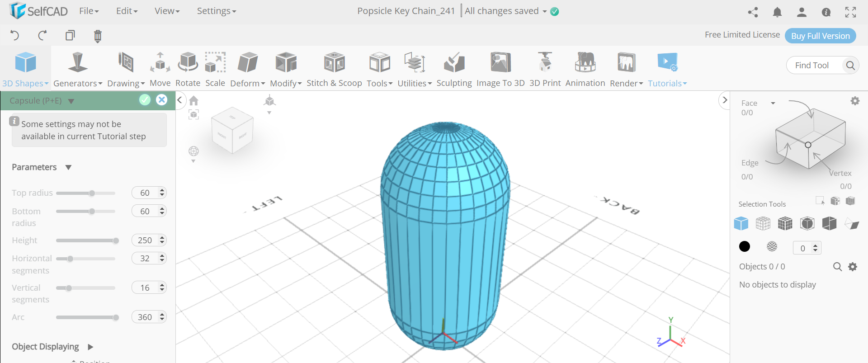The image size is (868, 363).
Task: Enable solid view mode cube
Action: pyautogui.click(x=741, y=223)
